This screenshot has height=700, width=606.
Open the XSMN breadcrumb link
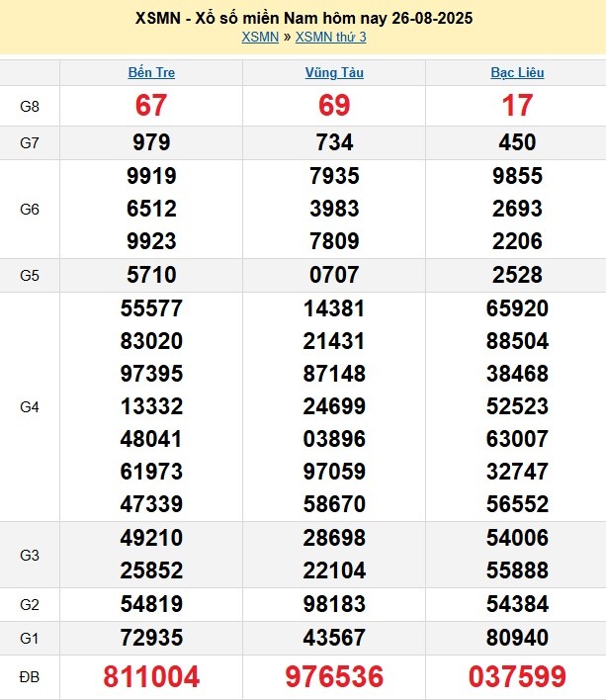coord(260,37)
